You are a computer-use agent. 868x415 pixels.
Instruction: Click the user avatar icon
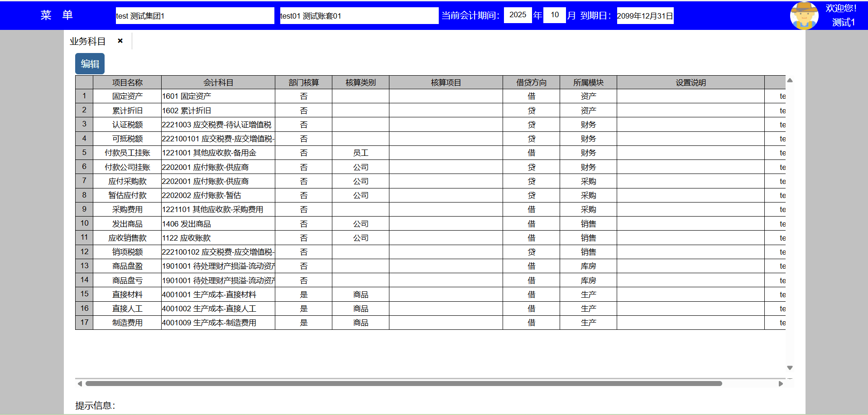(804, 15)
